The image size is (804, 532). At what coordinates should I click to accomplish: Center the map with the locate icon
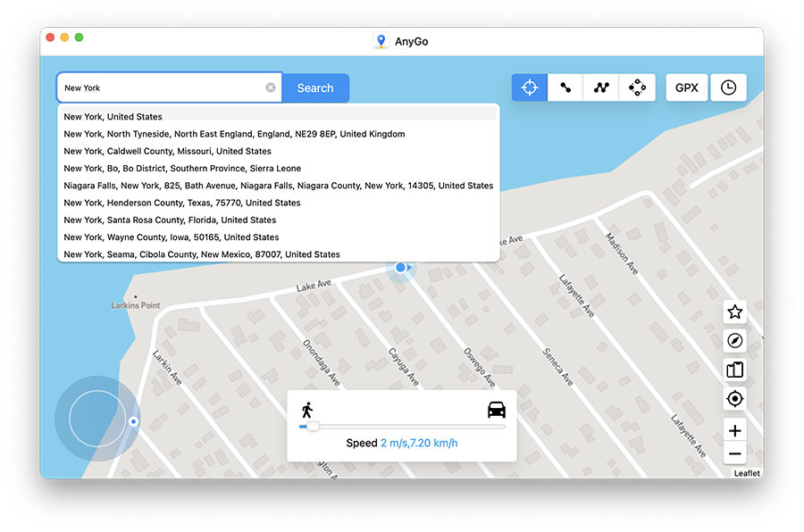[x=734, y=398]
